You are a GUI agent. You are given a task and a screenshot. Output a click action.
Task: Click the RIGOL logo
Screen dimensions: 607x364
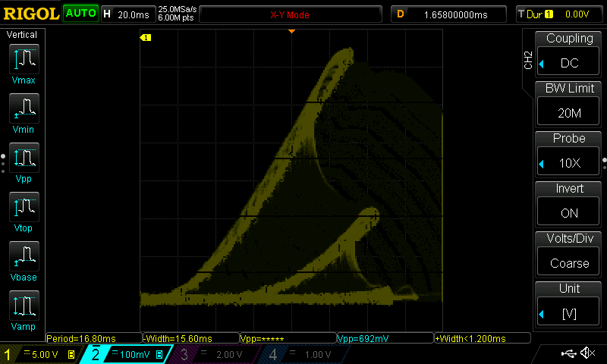[31, 14]
